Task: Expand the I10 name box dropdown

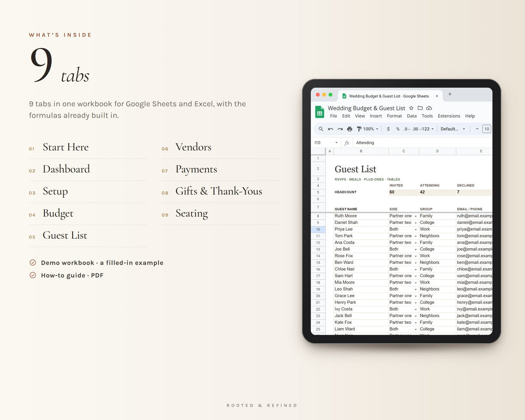Action: coord(336,143)
